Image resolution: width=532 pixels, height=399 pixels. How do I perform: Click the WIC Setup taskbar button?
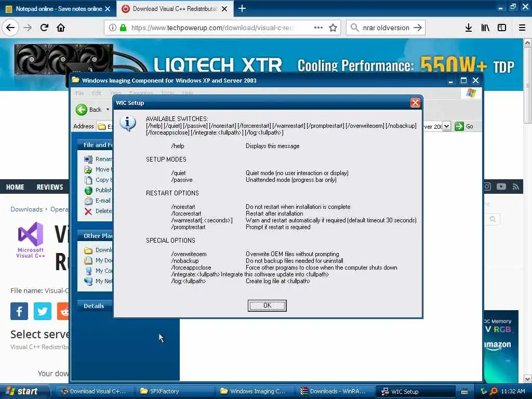pos(415,392)
